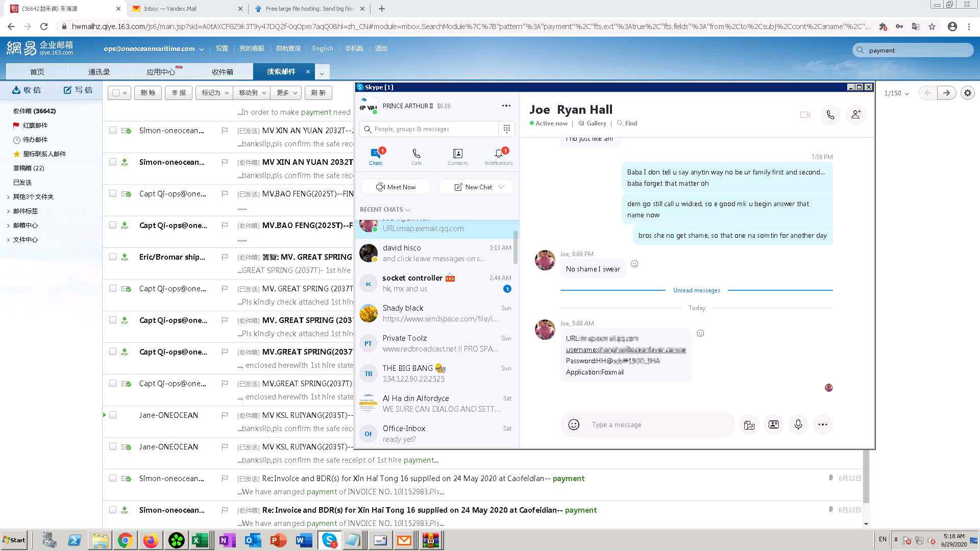Open the Skype Notifications tab

(499, 156)
